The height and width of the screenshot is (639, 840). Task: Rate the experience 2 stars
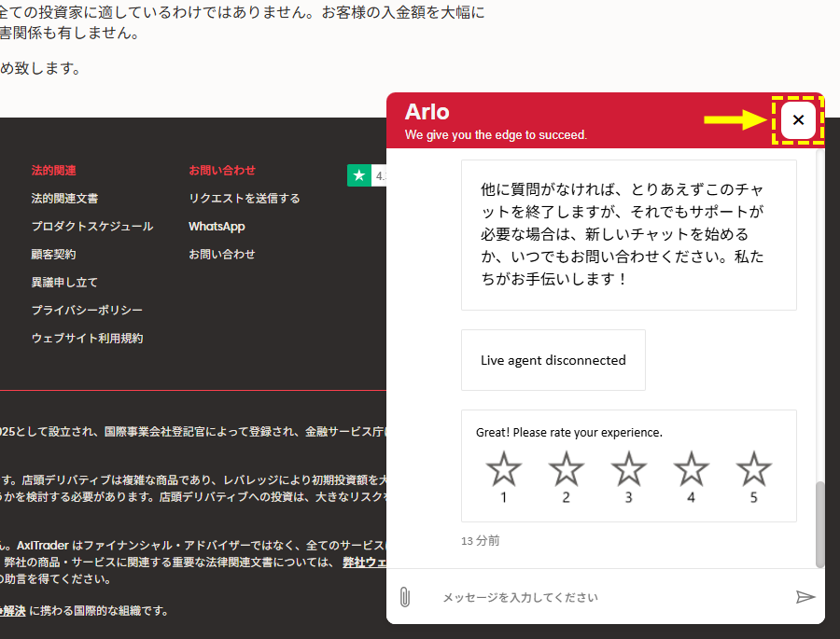[x=567, y=469]
